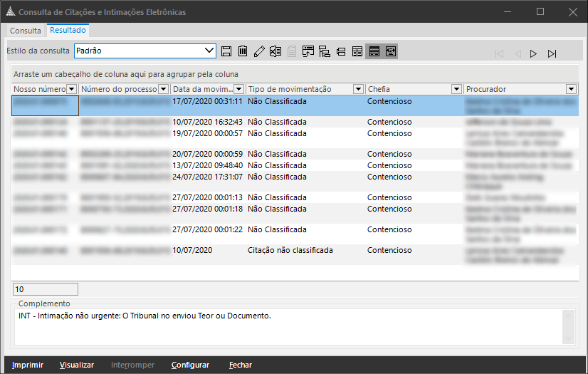
Task: Click the Configurar button
Action: (190, 365)
